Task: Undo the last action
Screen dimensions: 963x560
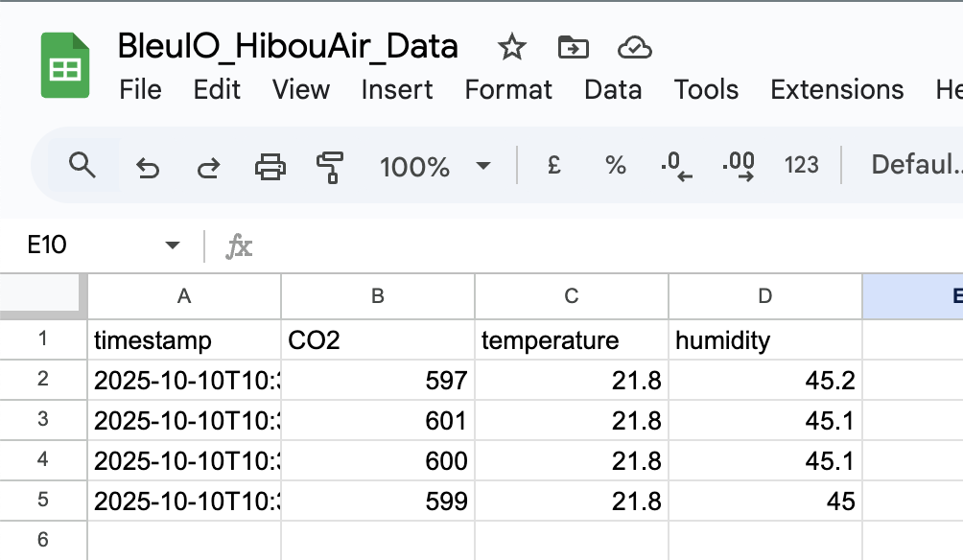Action: point(147,167)
